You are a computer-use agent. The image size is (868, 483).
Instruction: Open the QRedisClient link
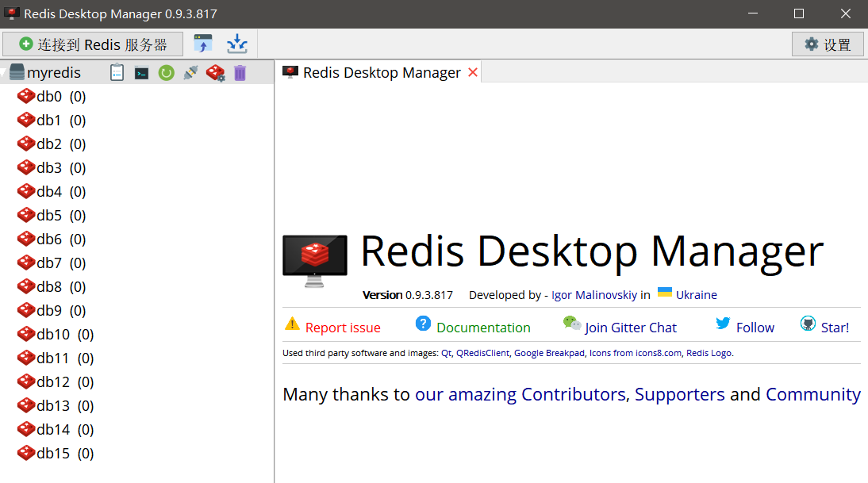tap(482, 353)
